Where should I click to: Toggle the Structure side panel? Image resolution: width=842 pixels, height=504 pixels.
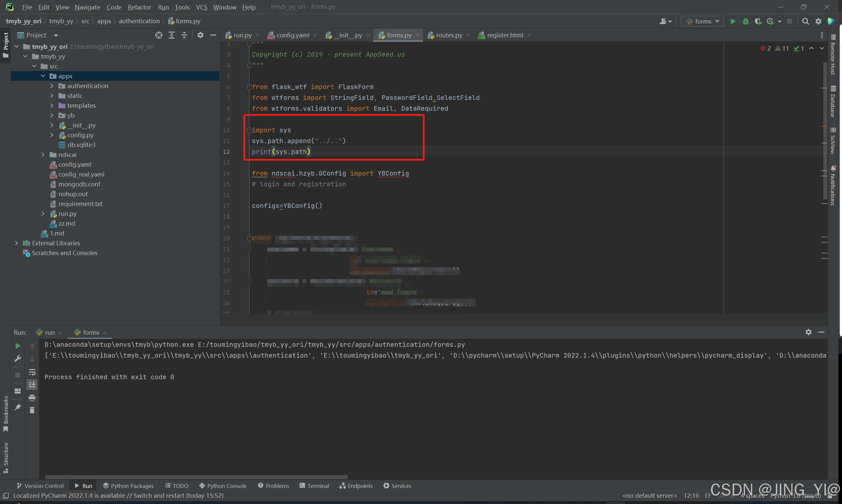tap(6, 457)
